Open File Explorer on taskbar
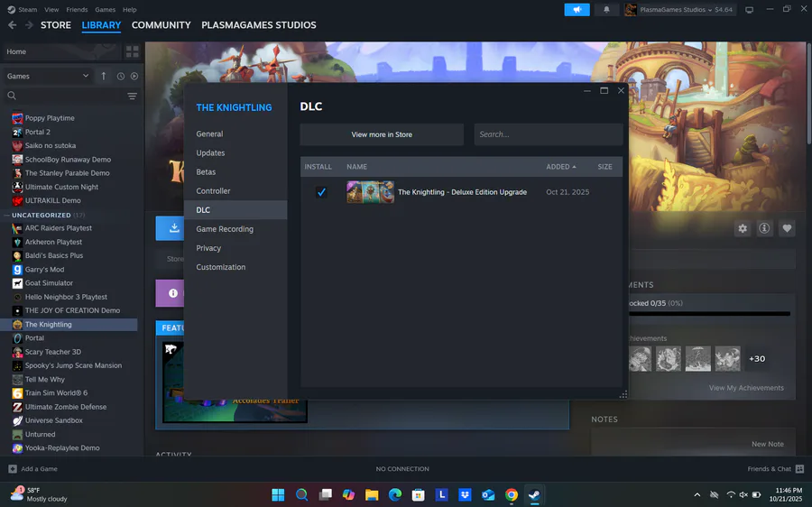Image resolution: width=812 pixels, height=507 pixels. click(x=372, y=494)
